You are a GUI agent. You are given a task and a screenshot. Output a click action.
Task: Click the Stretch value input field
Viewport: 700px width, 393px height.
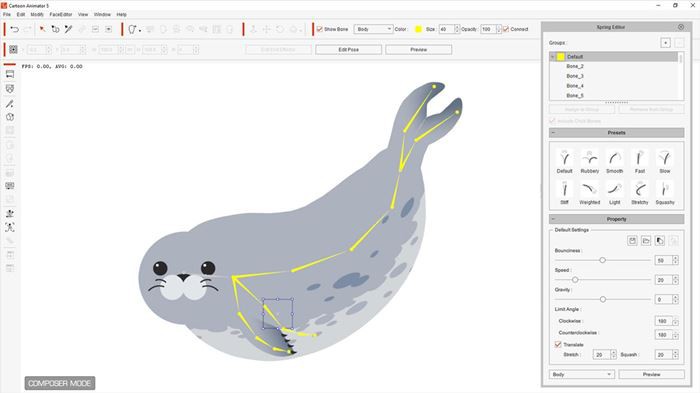601,355
